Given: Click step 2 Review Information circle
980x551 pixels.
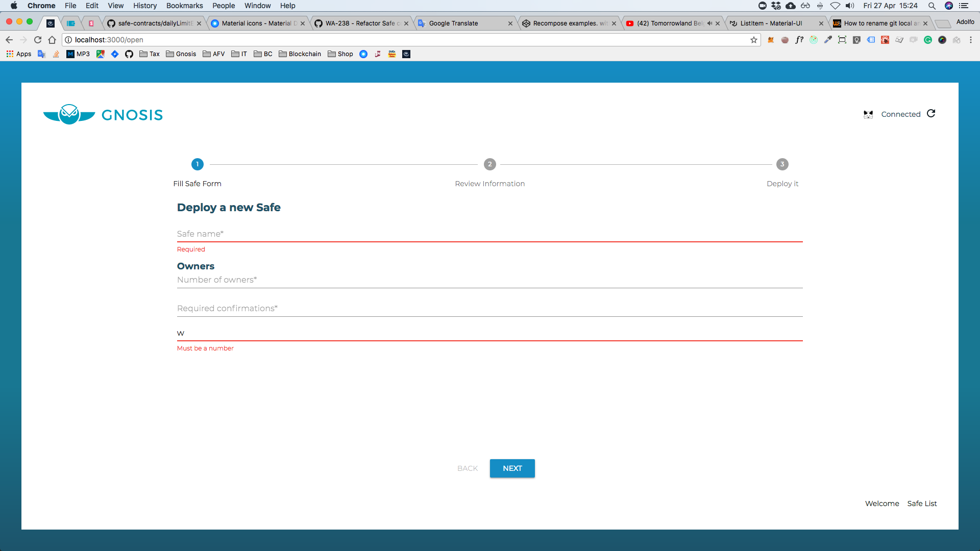Looking at the screenshot, I should (489, 164).
